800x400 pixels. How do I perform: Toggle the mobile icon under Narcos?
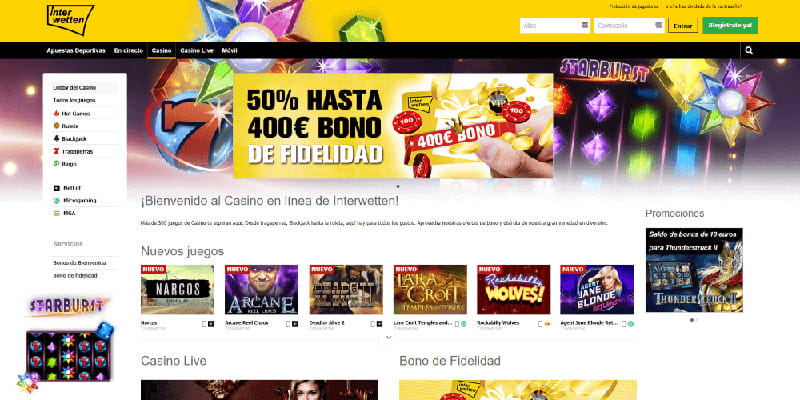coord(204,323)
